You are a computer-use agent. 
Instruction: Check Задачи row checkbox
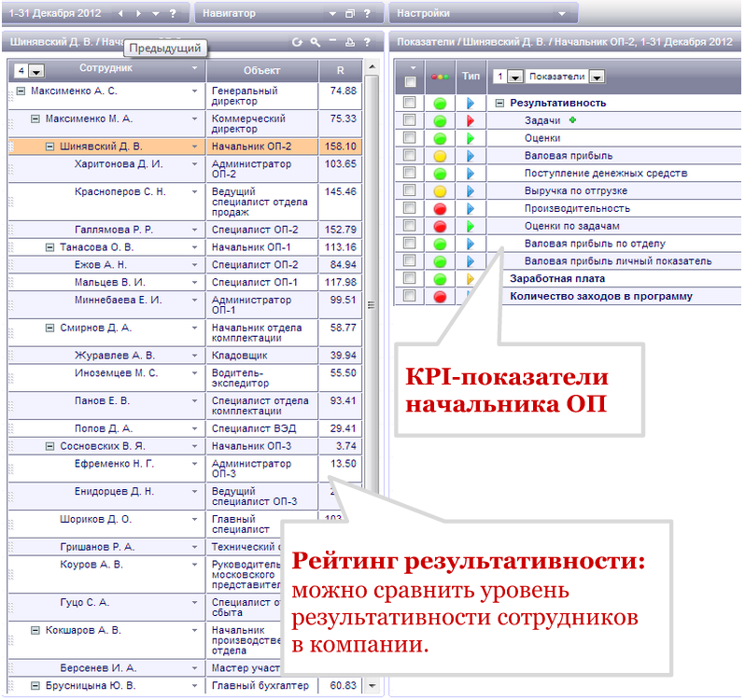pyautogui.click(x=409, y=120)
